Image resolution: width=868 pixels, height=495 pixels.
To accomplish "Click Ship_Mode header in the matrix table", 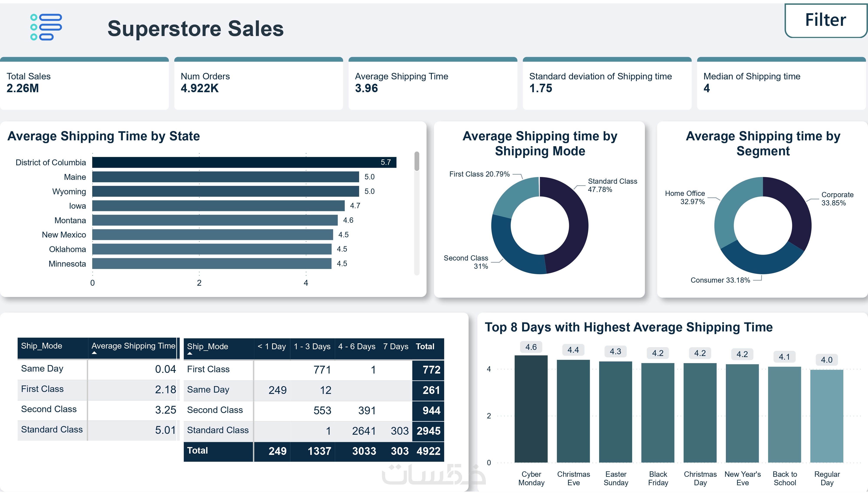I will coord(207,347).
